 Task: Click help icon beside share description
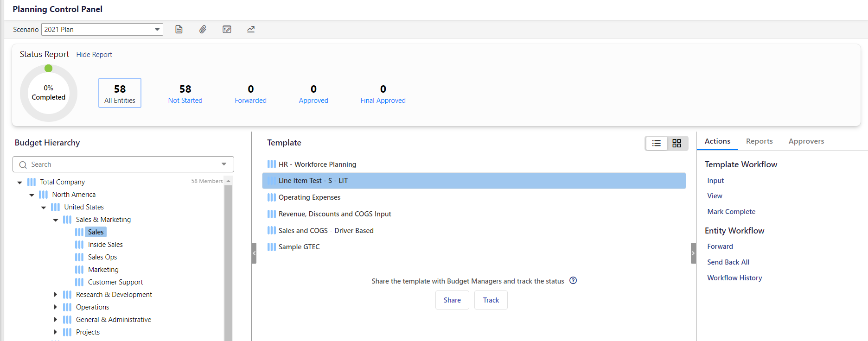point(573,280)
